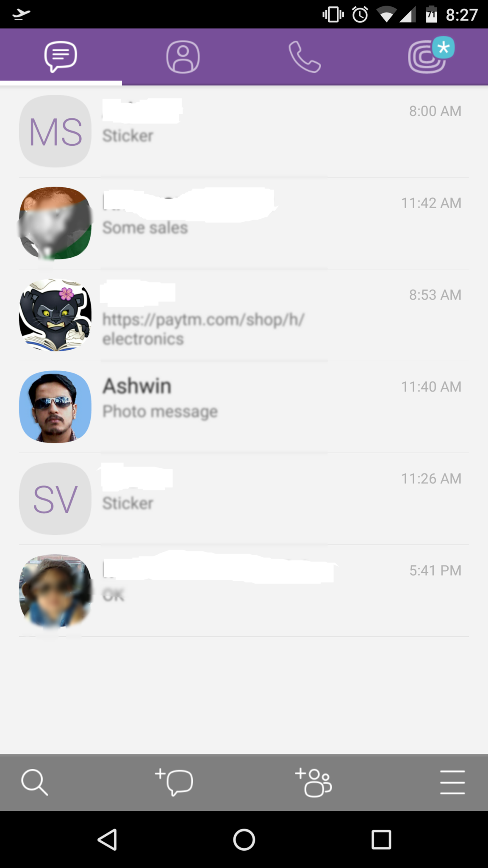Start a new chat with plus bubble icon
The height and width of the screenshot is (868, 488).
point(174,782)
